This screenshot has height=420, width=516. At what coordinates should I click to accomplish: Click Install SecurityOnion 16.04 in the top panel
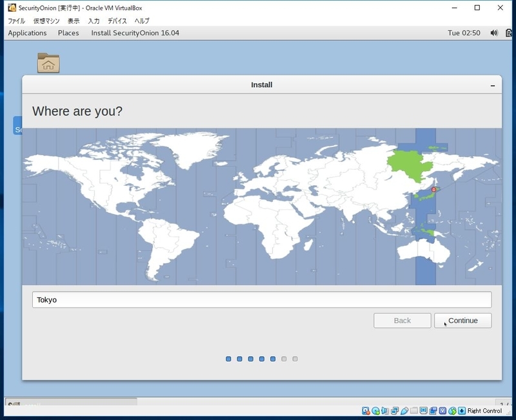click(x=135, y=33)
